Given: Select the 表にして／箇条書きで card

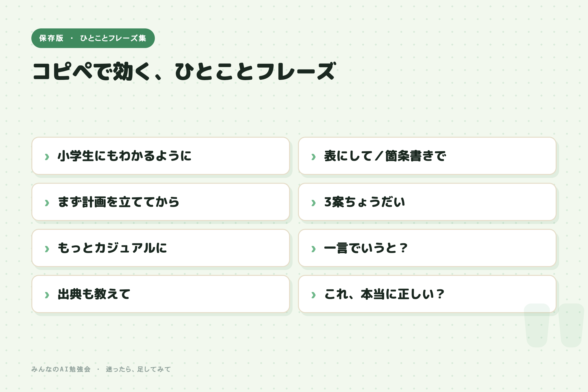Looking at the screenshot, I should pos(427,156).
